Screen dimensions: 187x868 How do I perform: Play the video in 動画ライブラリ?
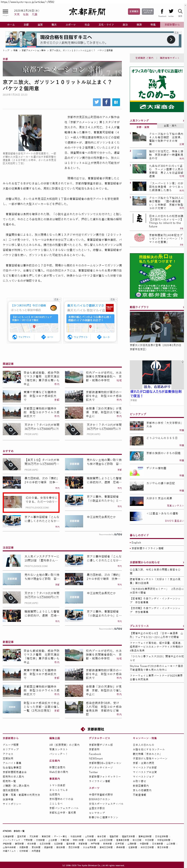coord(157,327)
